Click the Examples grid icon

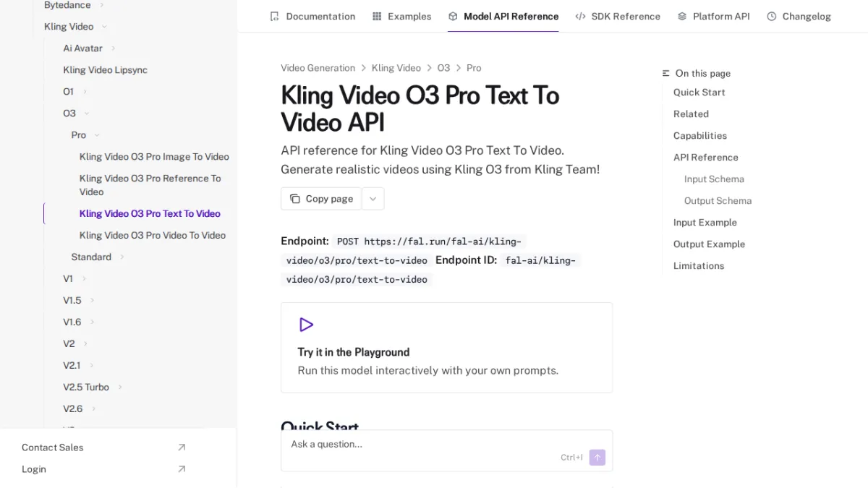tap(377, 16)
